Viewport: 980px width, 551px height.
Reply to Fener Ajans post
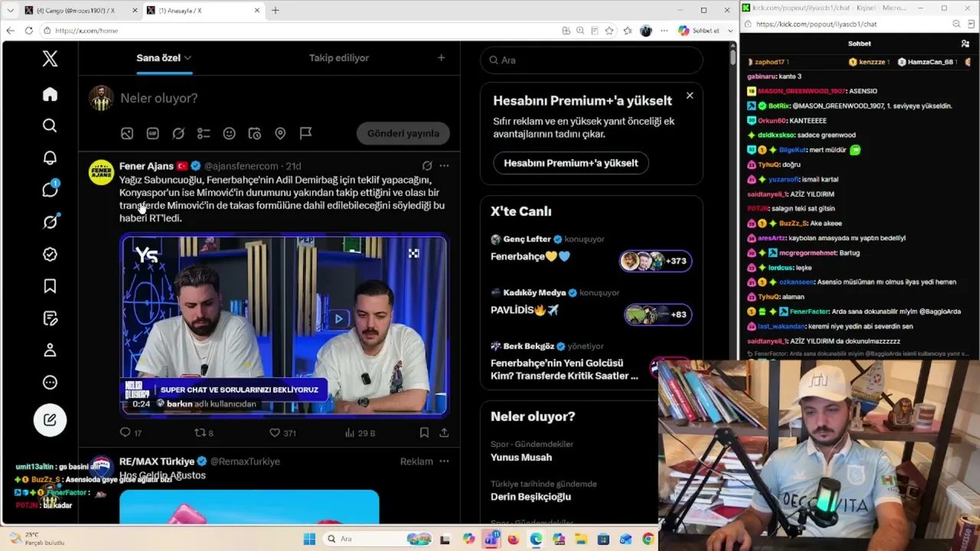[x=126, y=432]
